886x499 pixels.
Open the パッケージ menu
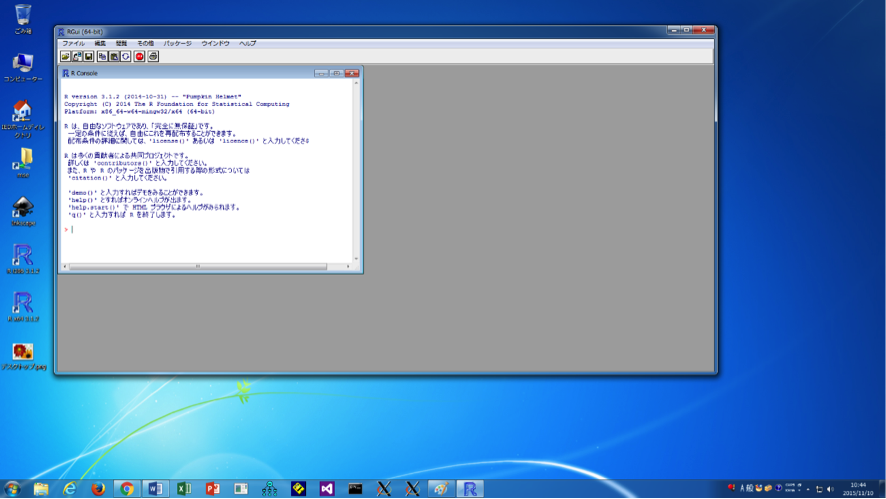tap(178, 43)
